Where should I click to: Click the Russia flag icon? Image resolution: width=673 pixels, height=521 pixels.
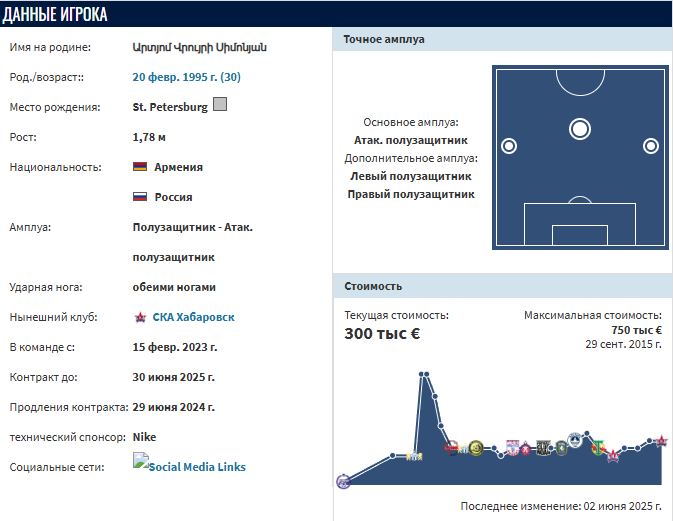(x=140, y=197)
